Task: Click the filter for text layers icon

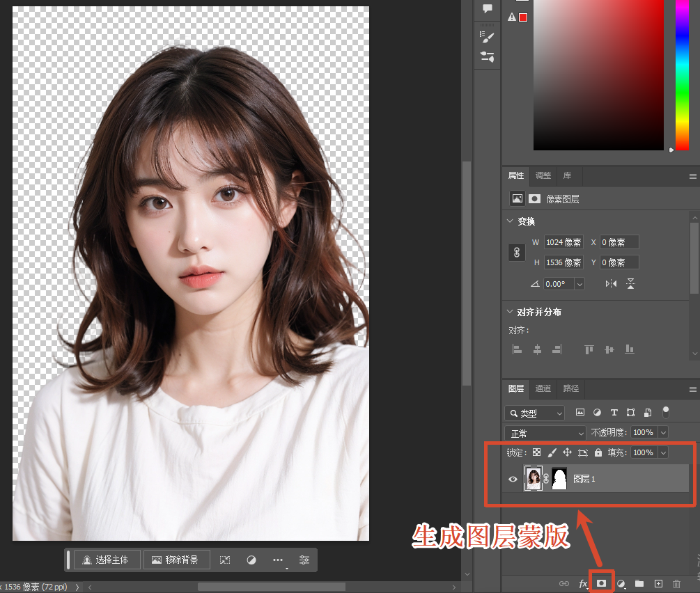Action: (614, 412)
